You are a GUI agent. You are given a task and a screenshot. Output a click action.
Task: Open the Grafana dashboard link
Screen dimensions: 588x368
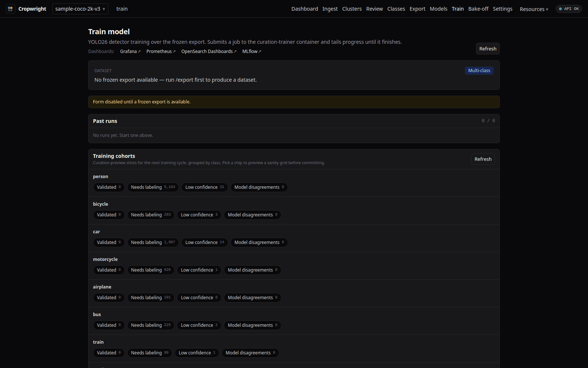click(x=130, y=52)
